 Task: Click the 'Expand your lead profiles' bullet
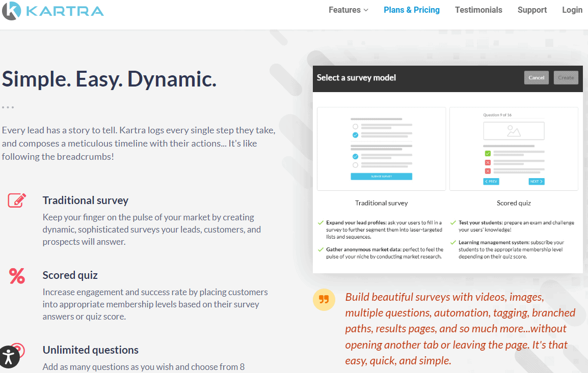(380, 229)
